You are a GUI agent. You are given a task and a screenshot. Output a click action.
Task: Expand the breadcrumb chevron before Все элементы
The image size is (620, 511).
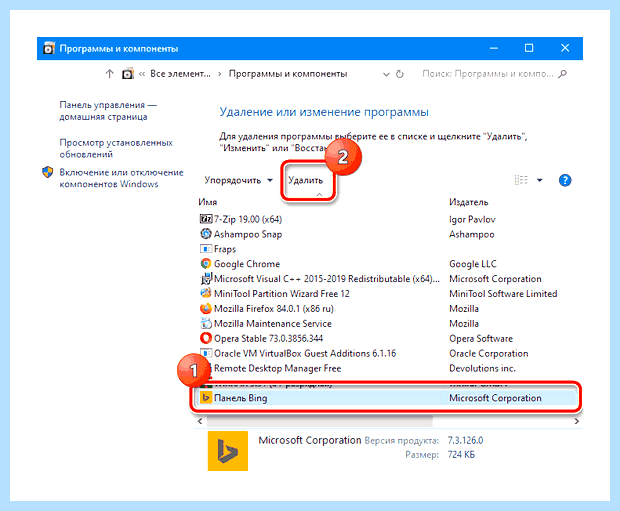pos(142,74)
